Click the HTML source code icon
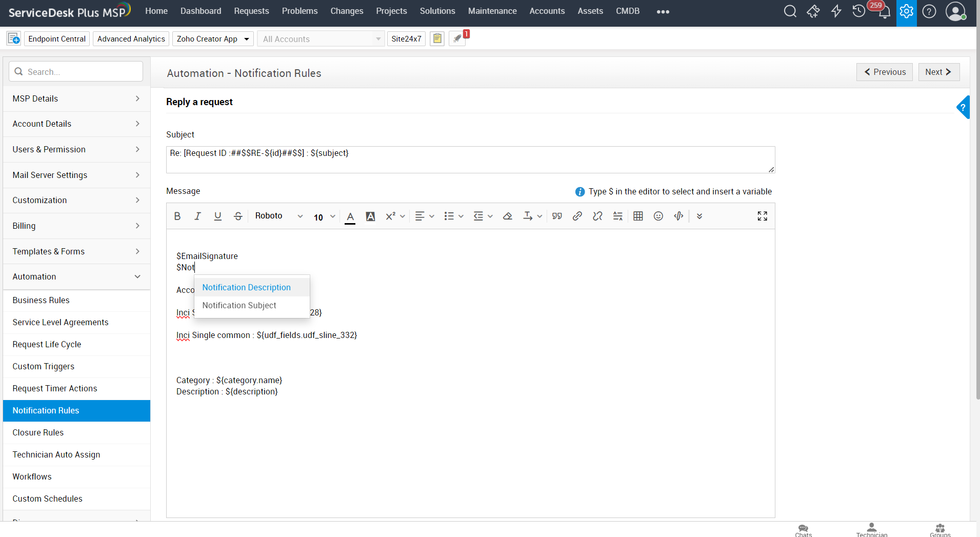The width and height of the screenshot is (980, 537). coord(678,216)
